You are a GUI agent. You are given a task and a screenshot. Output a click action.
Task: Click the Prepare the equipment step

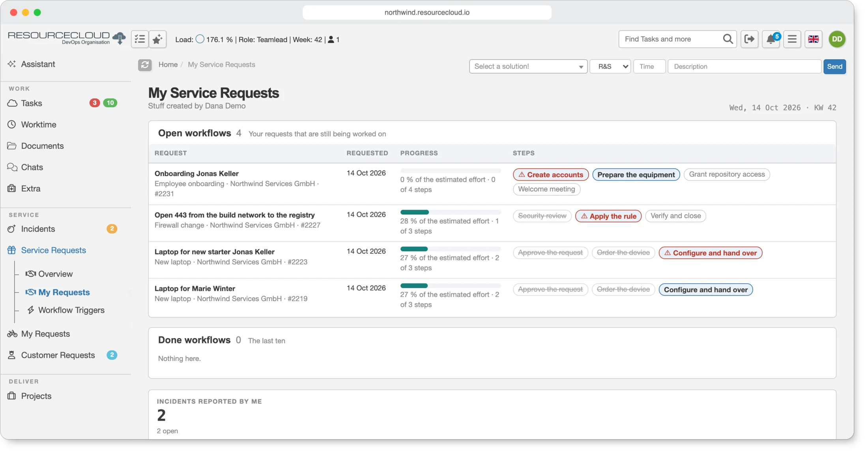pyautogui.click(x=636, y=174)
